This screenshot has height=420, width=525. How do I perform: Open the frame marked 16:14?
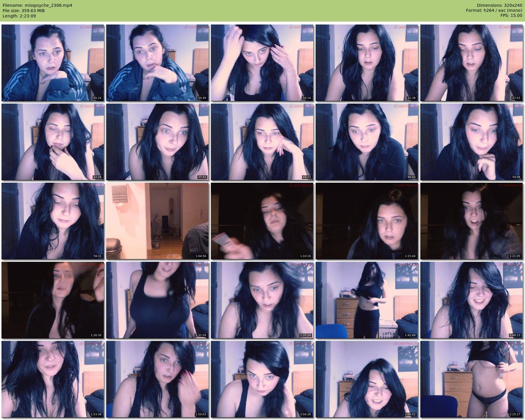click(x=262, y=63)
